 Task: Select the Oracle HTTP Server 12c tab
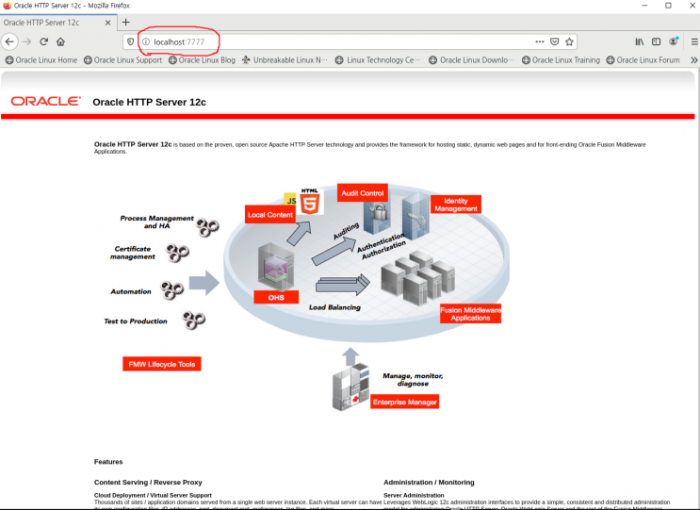pos(58,22)
